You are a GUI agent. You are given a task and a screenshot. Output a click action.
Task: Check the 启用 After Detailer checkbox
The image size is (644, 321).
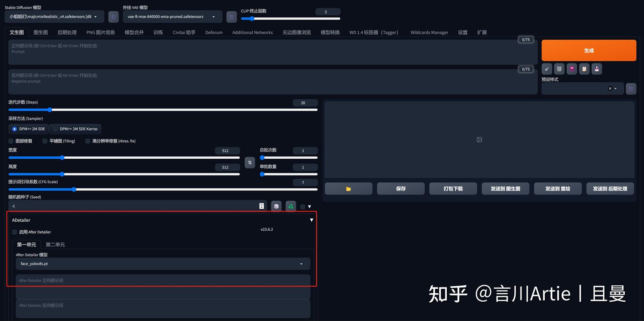click(14, 232)
